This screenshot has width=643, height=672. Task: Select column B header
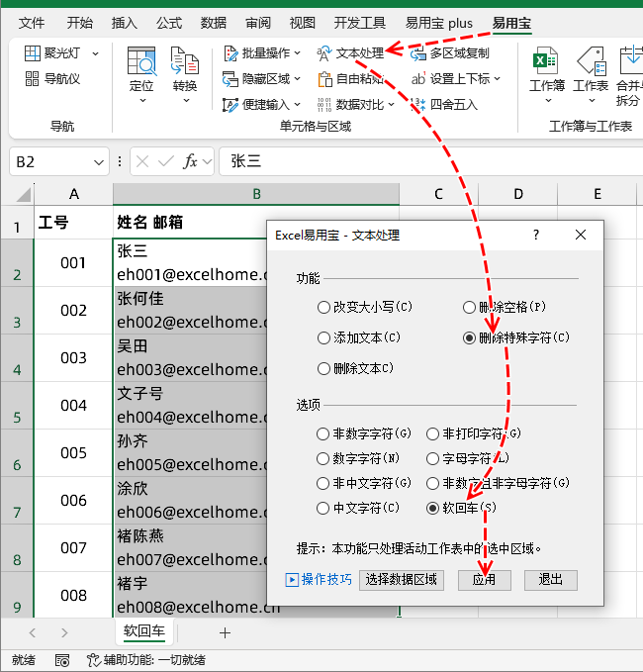point(256,194)
